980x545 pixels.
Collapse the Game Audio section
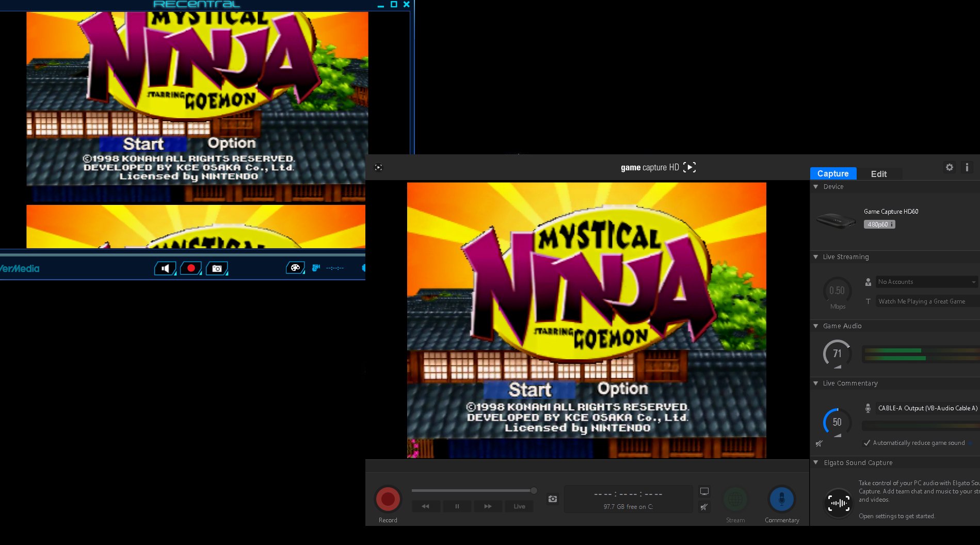tap(816, 326)
